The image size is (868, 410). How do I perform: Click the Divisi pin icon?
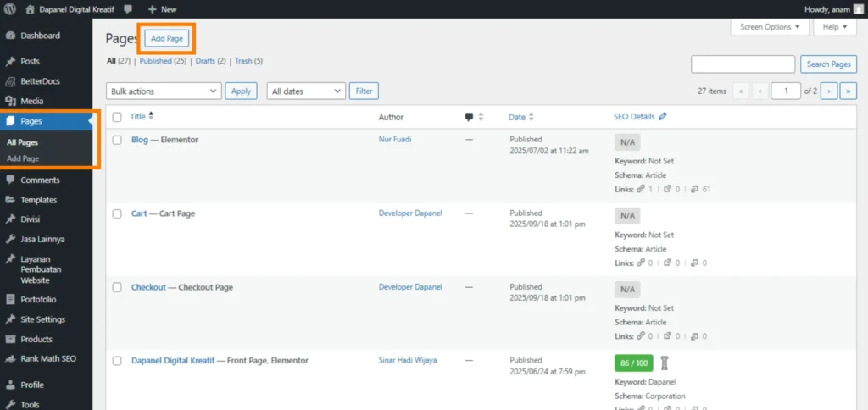10,219
